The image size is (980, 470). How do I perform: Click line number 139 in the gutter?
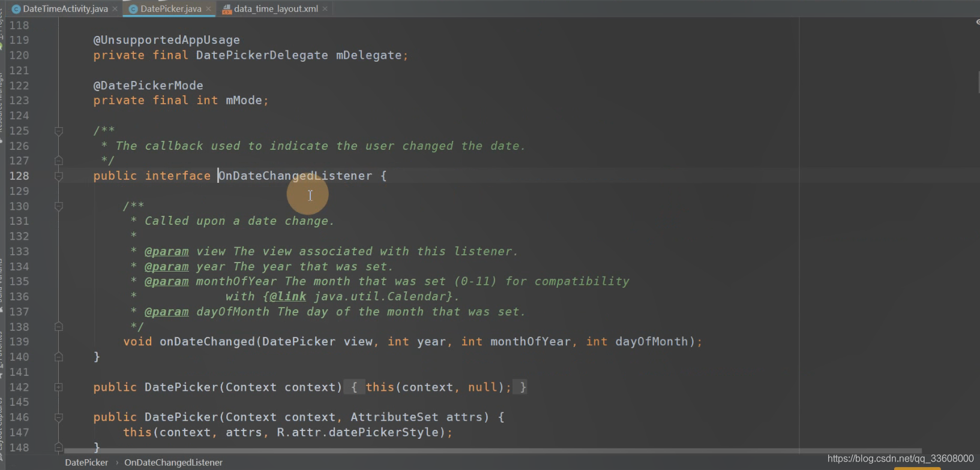click(19, 342)
